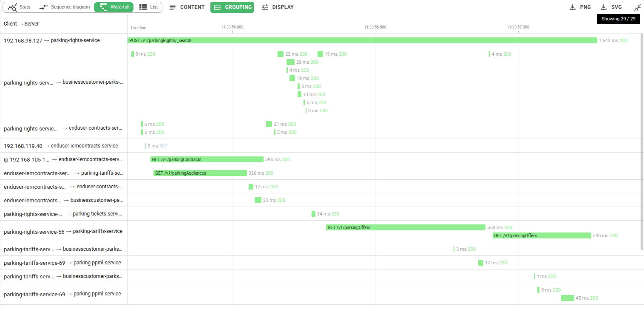Toggle the Grouping option

coord(232,7)
